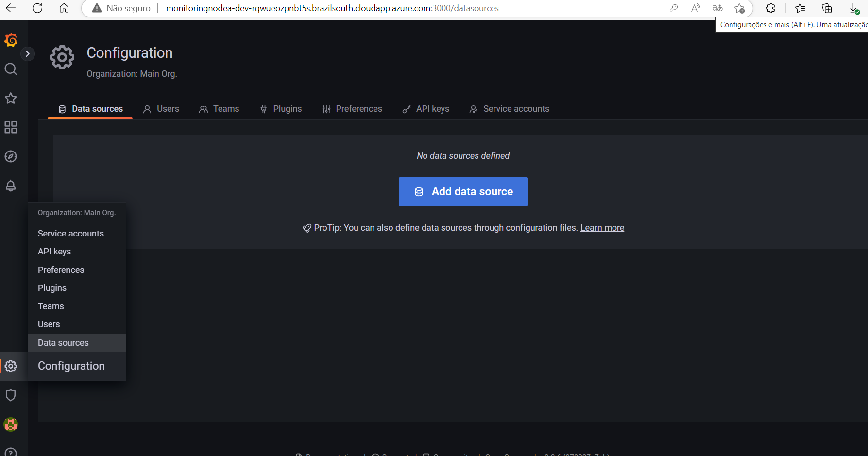868x456 pixels.
Task: Click the Documentation footer link
Action: pos(332,454)
